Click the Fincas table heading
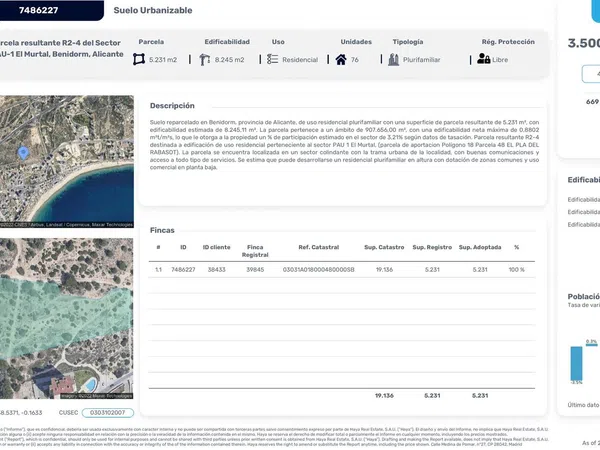The width and height of the screenshot is (600, 450). pos(162,229)
